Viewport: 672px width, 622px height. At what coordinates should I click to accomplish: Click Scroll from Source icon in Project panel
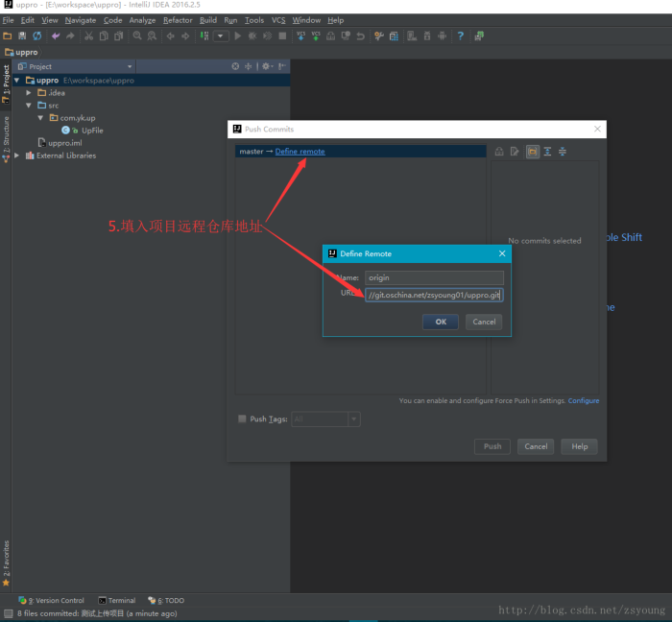point(235,66)
